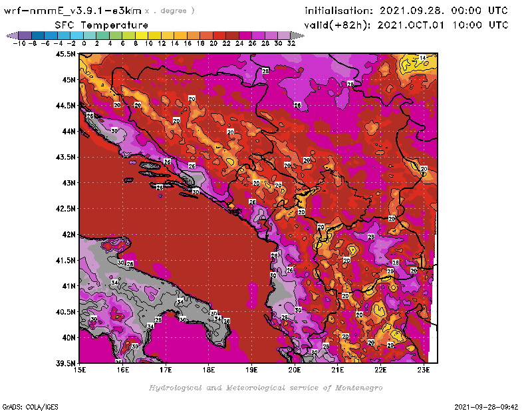Click the '42.5N' latitude label
The image size is (532, 411).
pyautogui.click(x=65, y=209)
